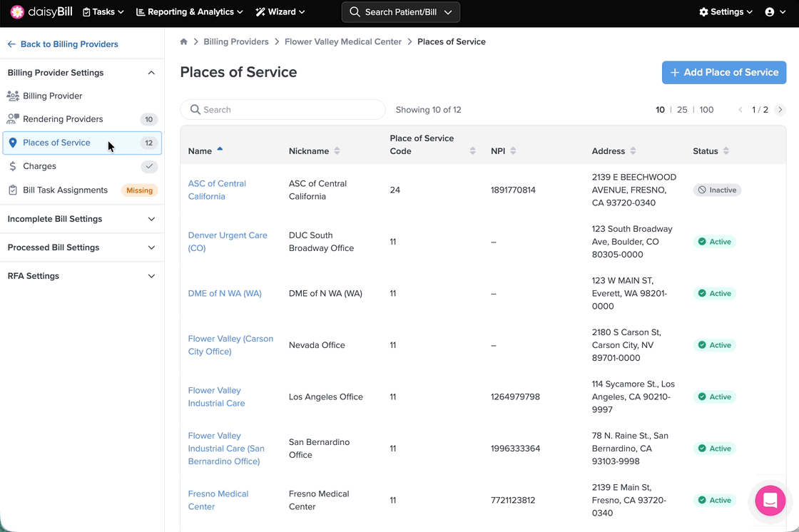Go to next page arrow
This screenshot has width=799, height=532.
coord(780,110)
